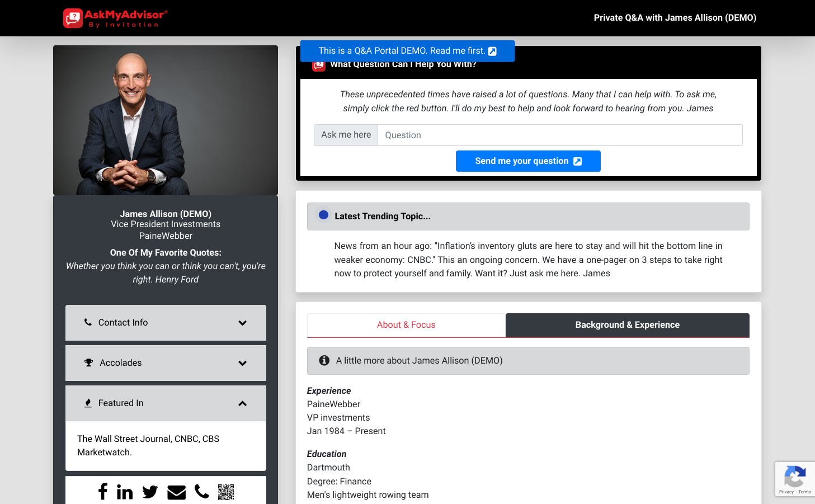The image size is (815, 504).
Task: Click the red chat icon beside What Question heading
Action: tap(319, 65)
